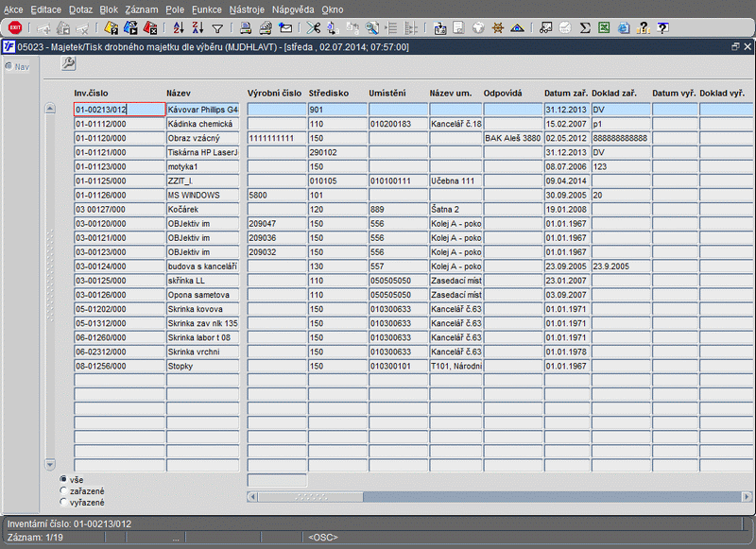
Task: Click the copy text icon beside scissors
Action: click(333, 28)
